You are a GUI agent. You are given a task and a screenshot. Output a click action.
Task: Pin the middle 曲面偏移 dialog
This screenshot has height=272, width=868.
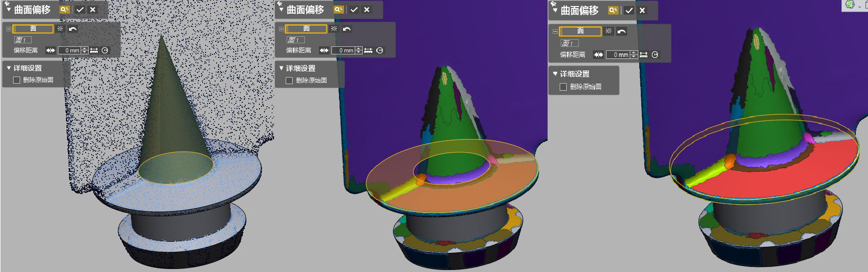point(280,4)
